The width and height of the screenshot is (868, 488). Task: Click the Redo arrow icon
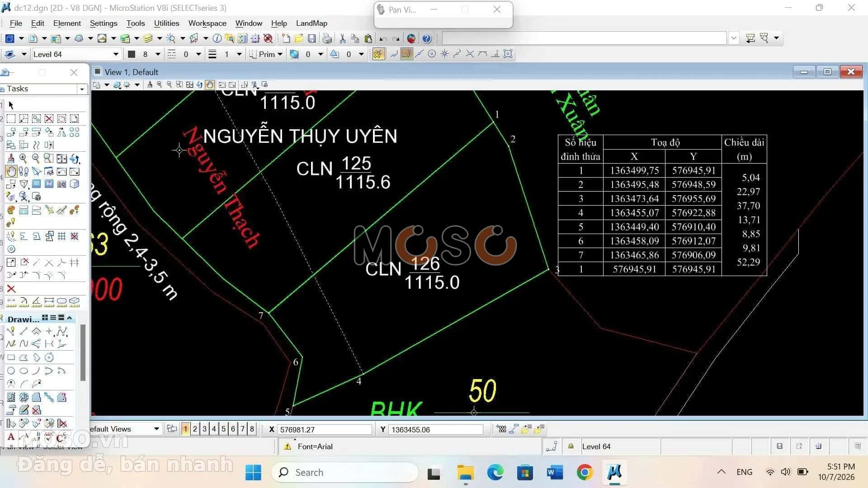pyautogui.click(x=396, y=38)
